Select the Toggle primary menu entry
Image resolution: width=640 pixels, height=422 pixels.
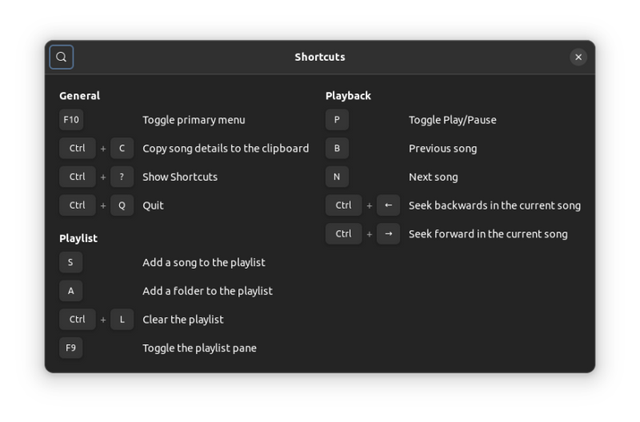click(184, 120)
